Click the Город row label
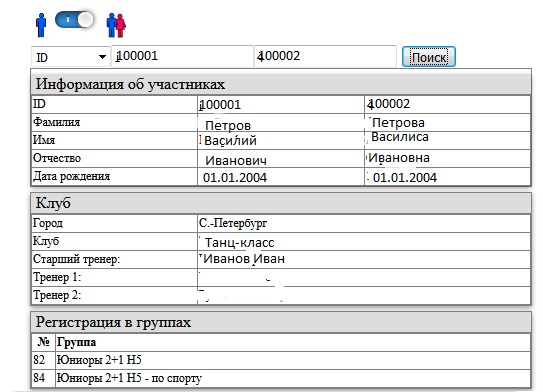The height and width of the screenshot is (392, 543). tap(48, 223)
